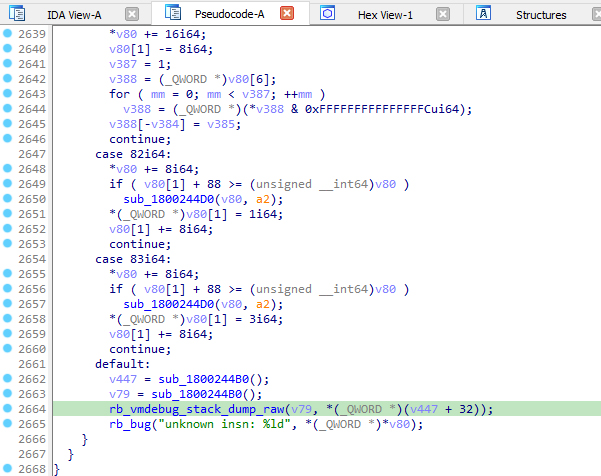This screenshot has width=601, height=476.
Task: Click 'continue;' on line 2660
Action: click(140, 349)
